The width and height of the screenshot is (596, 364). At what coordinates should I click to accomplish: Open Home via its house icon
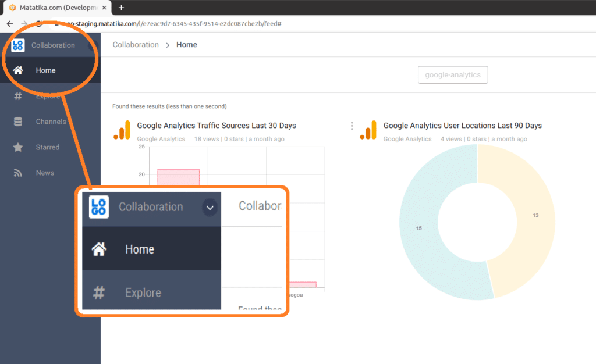pos(18,70)
